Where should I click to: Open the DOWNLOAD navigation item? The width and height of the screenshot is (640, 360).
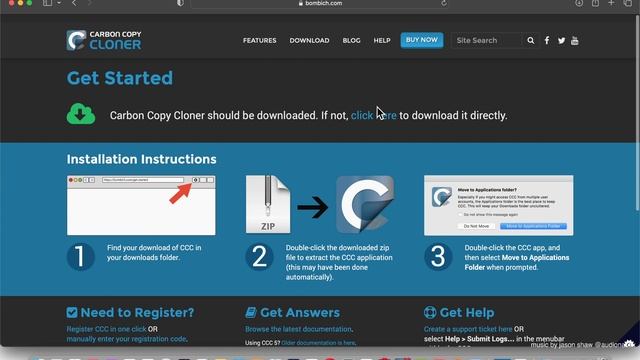(309, 40)
